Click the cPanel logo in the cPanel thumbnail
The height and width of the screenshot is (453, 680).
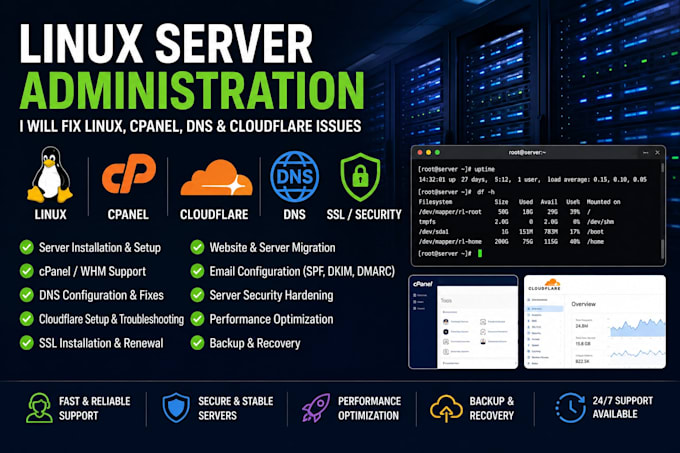(423, 284)
